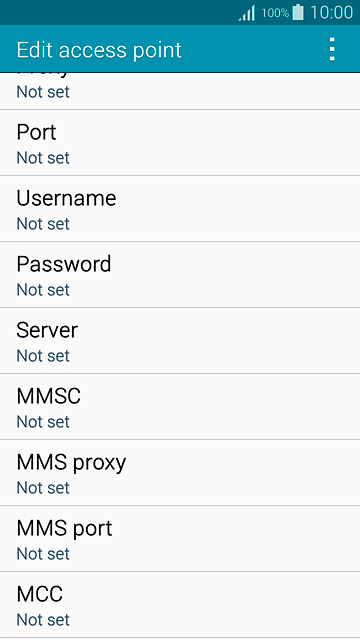Tap Not set value under MCC
Screen dimensions: 360x640
coord(43,620)
